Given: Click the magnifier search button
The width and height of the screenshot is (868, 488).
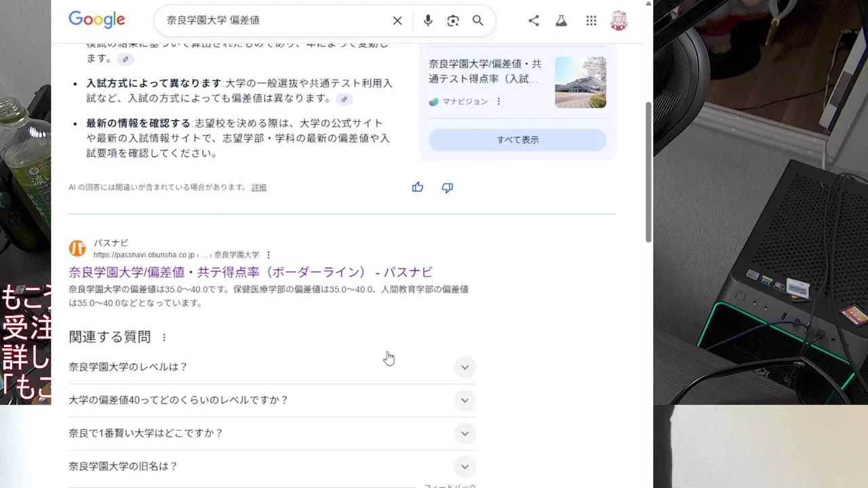Looking at the screenshot, I should (478, 20).
